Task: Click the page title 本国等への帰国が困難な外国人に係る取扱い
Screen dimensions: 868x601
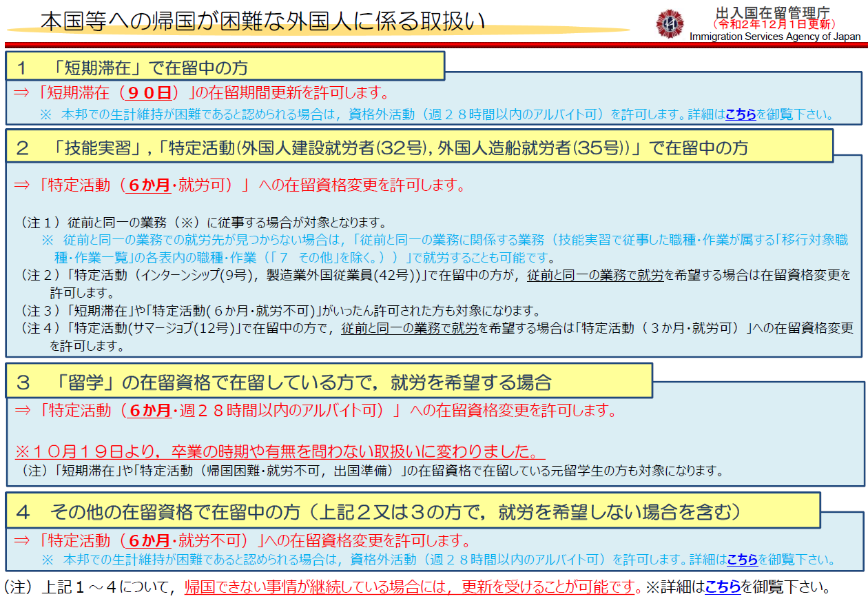Action: tap(262, 22)
